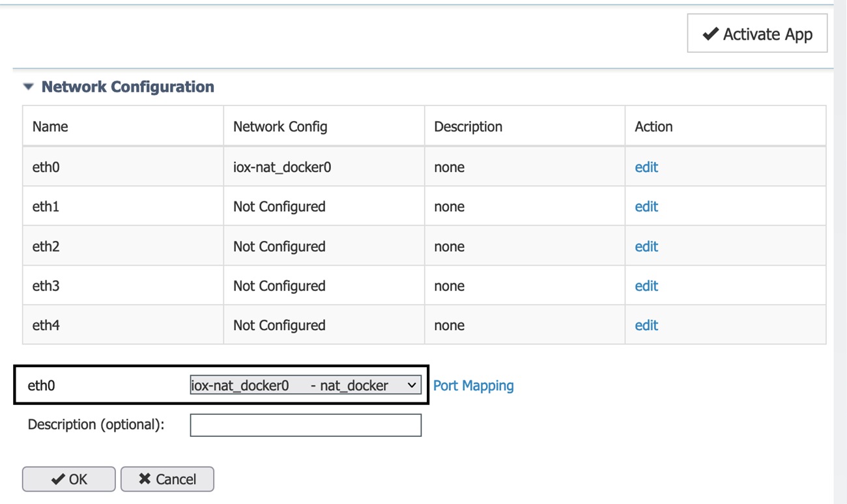Edit the eth2 interface settings

pos(646,246)
